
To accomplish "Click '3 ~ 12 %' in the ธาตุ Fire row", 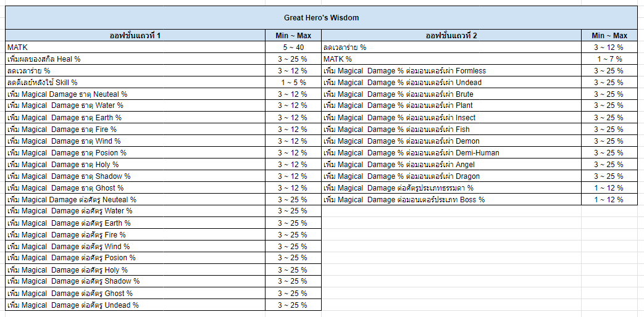I will [x=293, y=129].
